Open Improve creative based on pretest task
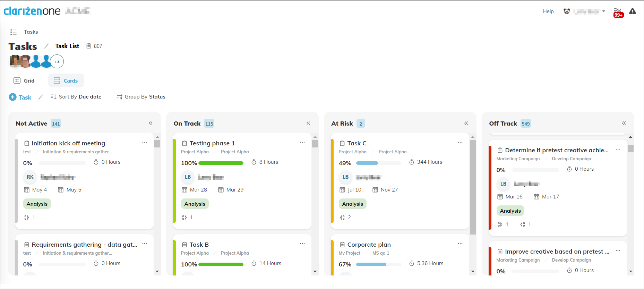The height and width of the screenshot is (289, 644). 557,252
